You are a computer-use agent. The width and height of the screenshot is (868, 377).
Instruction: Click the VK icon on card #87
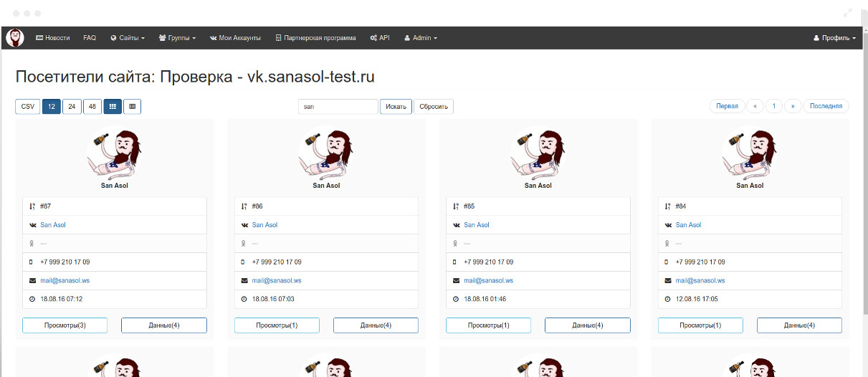(x=32, y=225)
